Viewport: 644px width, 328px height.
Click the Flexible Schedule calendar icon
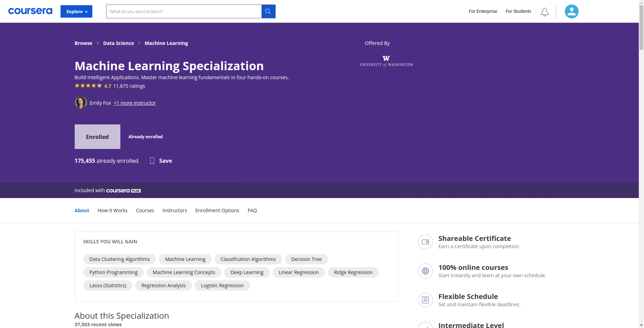pos(425,300)
